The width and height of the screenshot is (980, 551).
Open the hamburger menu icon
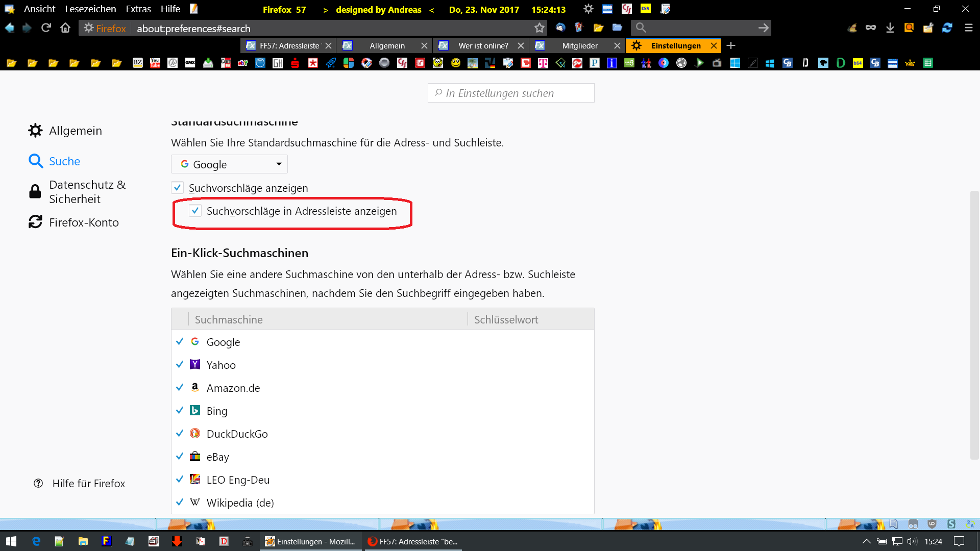click(968, 28)
